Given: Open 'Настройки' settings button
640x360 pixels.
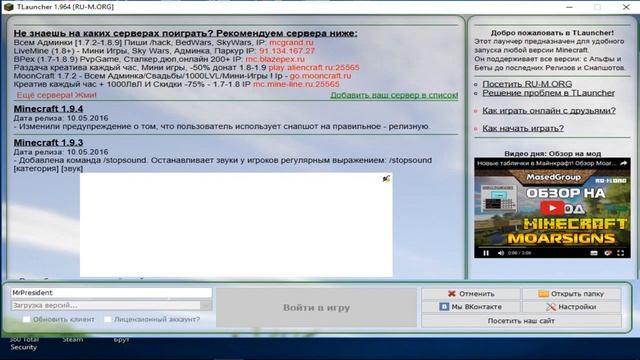Looking at the screenshot, I should point(571,307).
